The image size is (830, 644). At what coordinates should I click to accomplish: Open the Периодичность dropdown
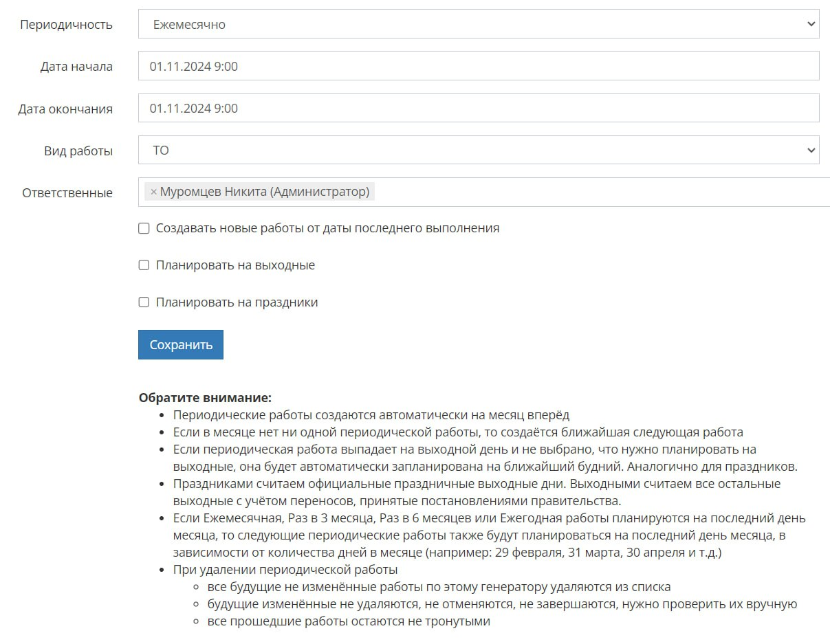478,25
